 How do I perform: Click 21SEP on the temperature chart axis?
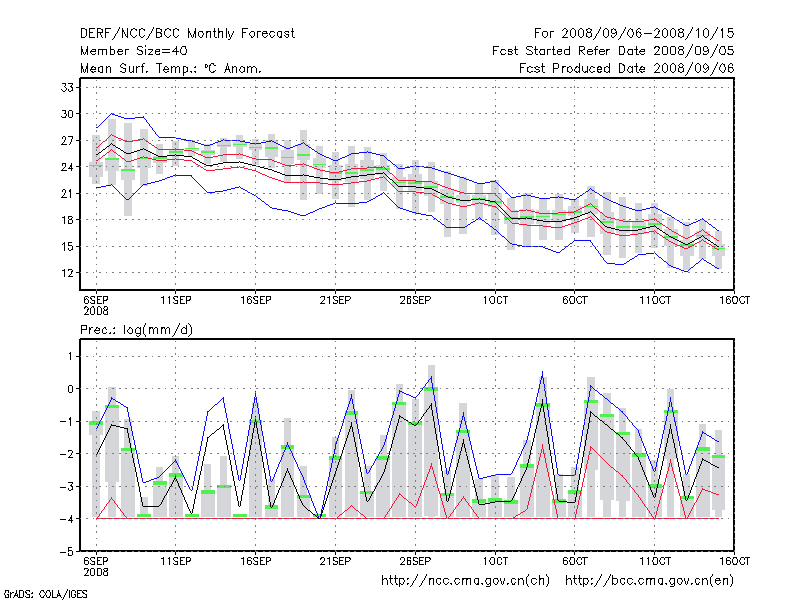[x=335, y=300]
